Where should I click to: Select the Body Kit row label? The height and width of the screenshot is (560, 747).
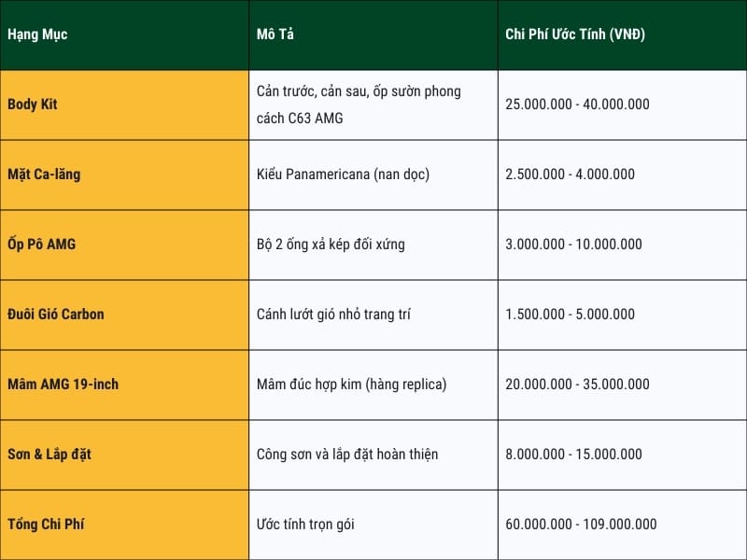click(x=33, y=105)
